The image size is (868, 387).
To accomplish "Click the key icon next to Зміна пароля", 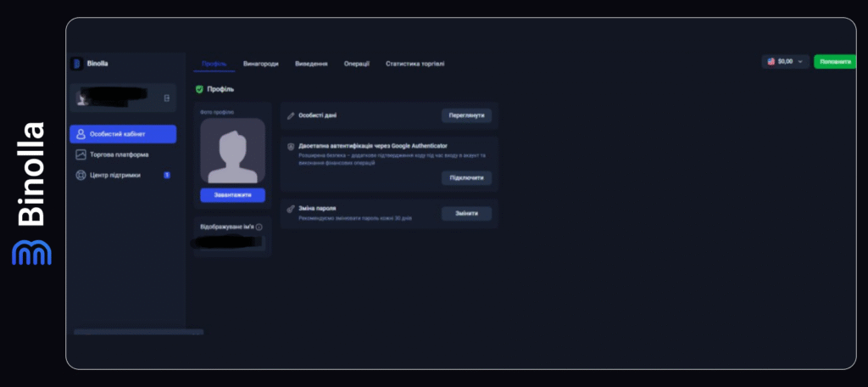I will [x=291, y=209].
